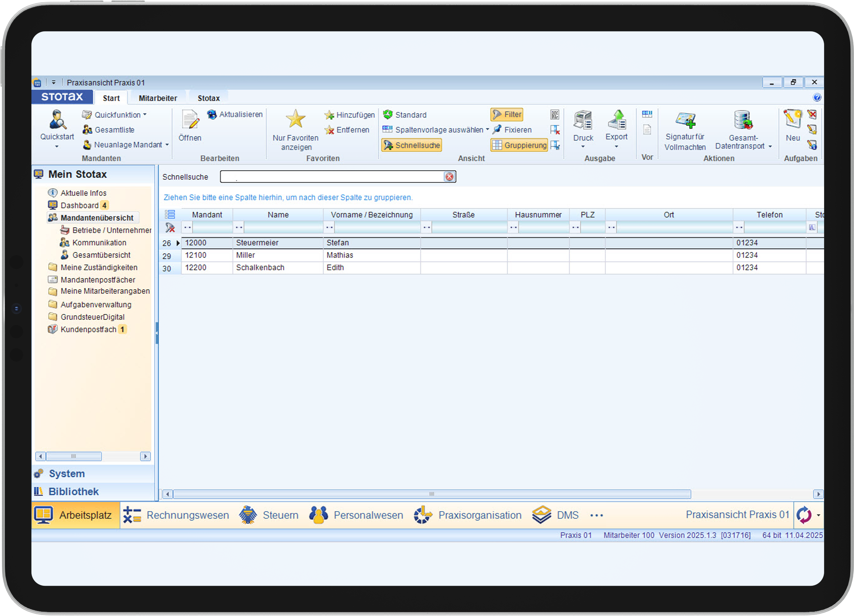
Task: Click Signatur für Vollmachten icon
Action: 685,121
